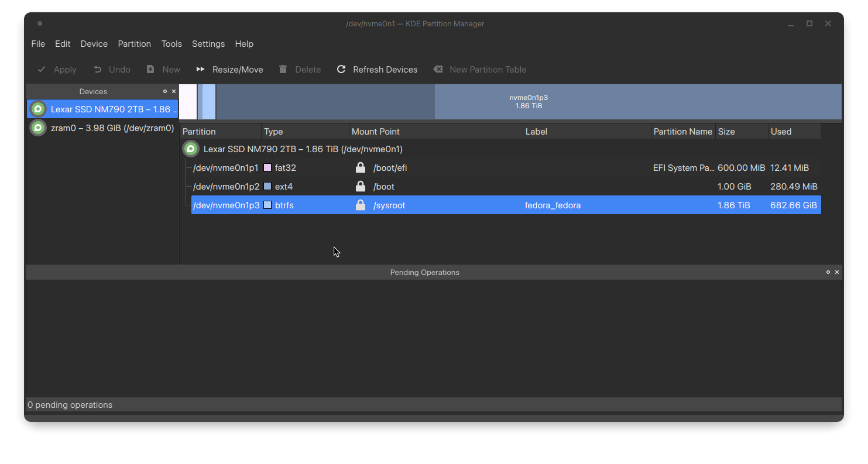Viewport: 868px width, 464px height.
Task: Sort by the Label column header
Action: (587, 132)
